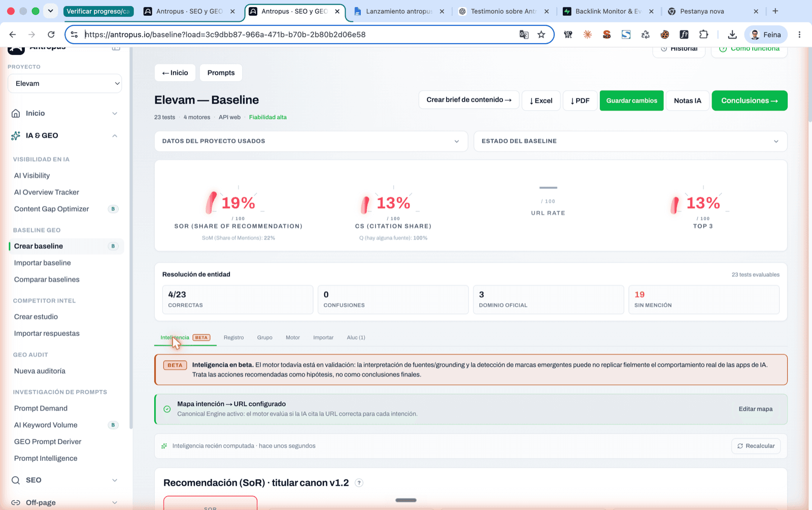The height and width of the screenshot is (510, 812).
Task: Open Comparar baselines in sidebar
Action: [47, 280]
